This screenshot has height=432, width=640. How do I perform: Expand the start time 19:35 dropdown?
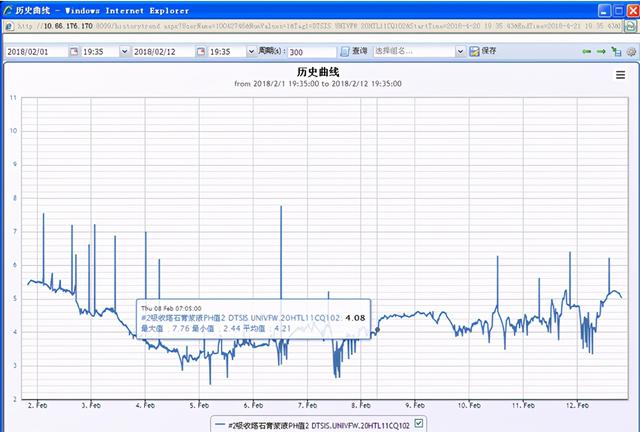point(124,51)
